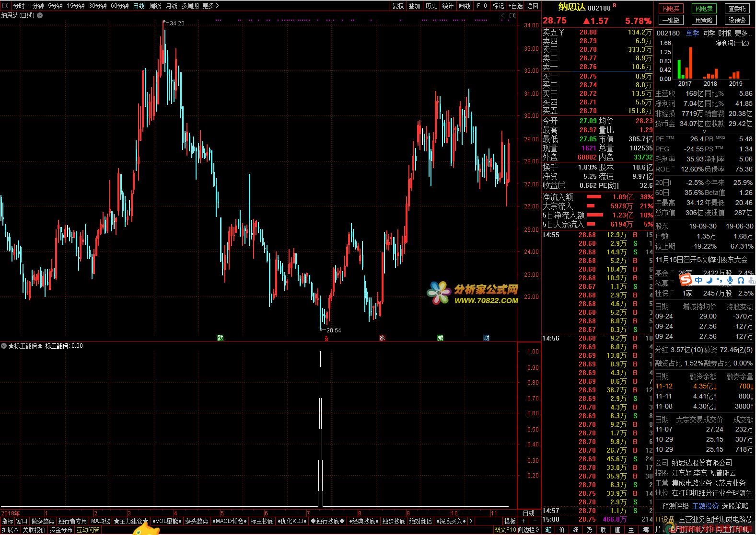Screen dimensions: 756x535
Task: Click the 闪电卖 quick sell button
Action: (704, 9)
